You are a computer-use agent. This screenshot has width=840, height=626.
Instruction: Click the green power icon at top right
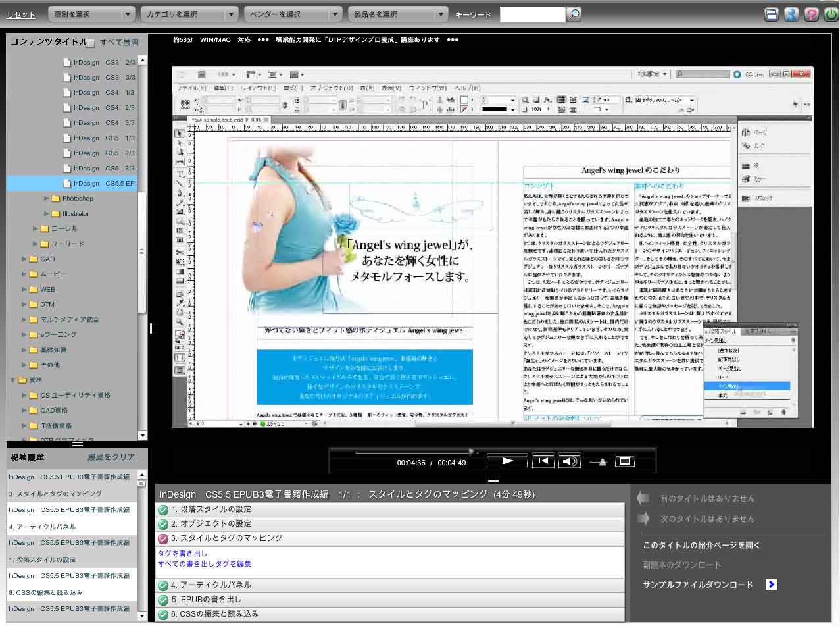[x=830, y=14]
